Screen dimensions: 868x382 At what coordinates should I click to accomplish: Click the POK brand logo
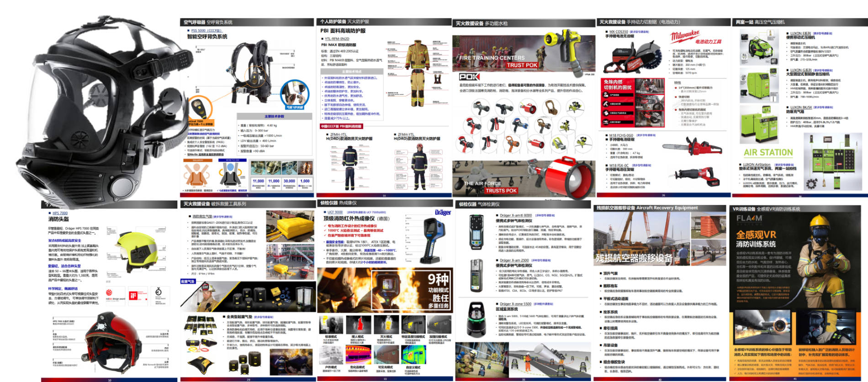[x=469, y=77]
